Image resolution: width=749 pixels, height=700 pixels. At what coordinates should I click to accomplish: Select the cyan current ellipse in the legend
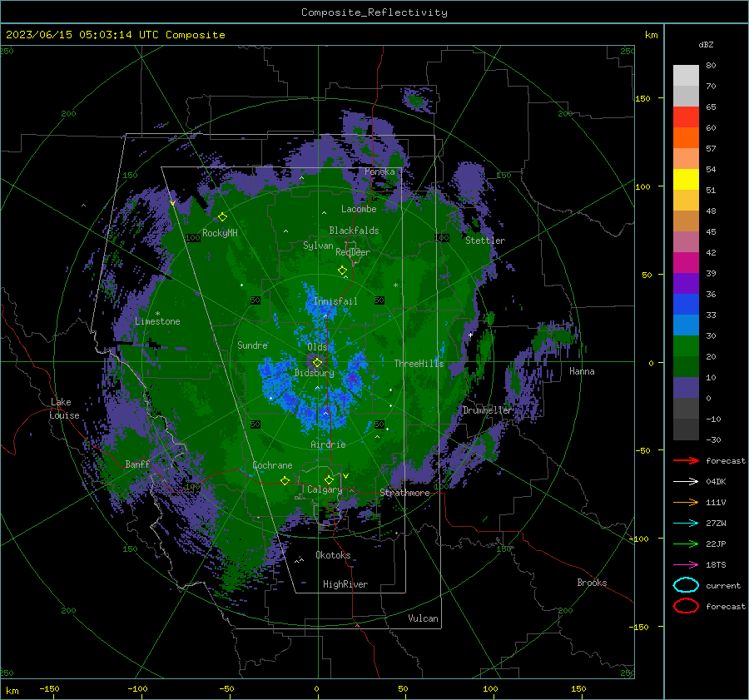(686, 585)
